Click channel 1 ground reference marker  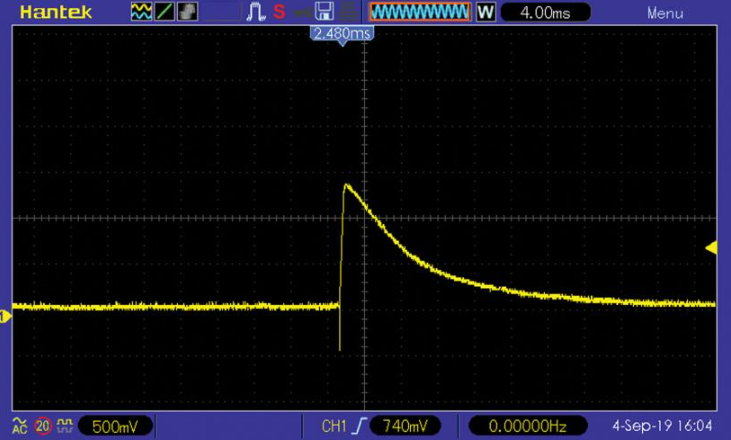pos(5,317)
